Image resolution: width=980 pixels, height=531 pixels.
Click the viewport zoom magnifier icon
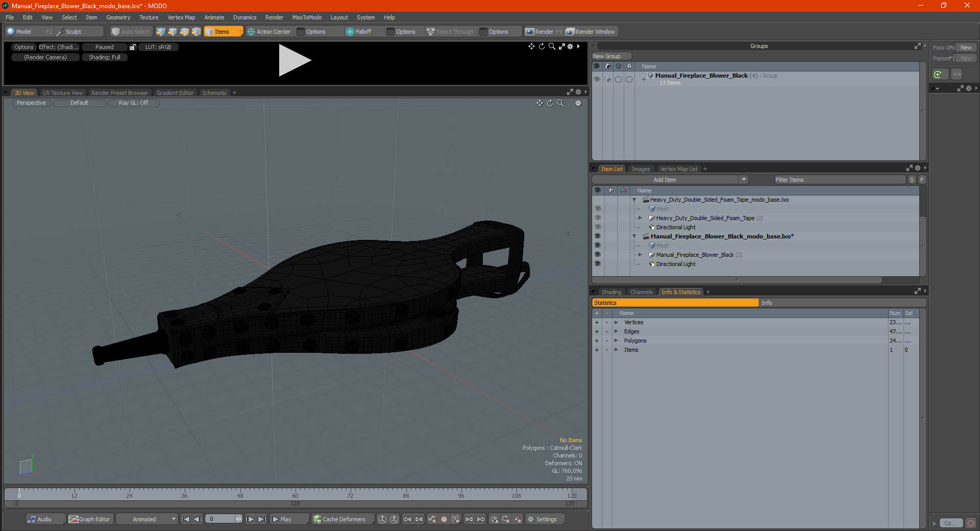pyautogui.click(x=560, y=103)
